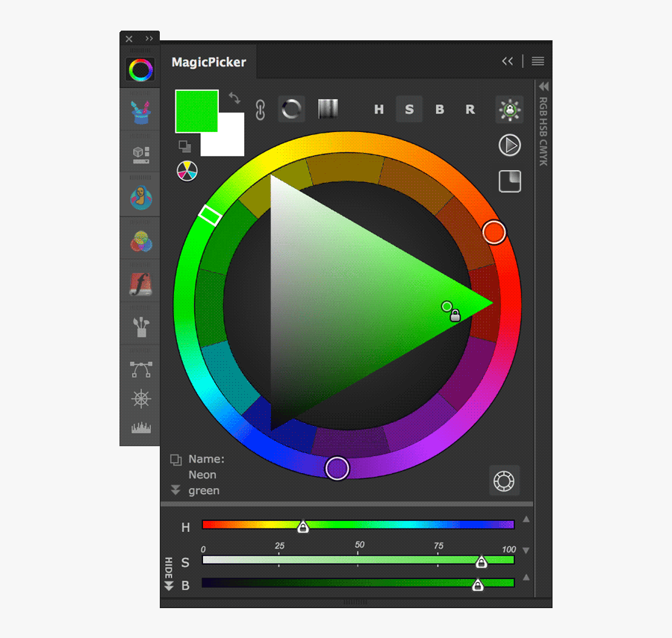Click the histogram icon at sidebar bottom

(x=140, y=428)
